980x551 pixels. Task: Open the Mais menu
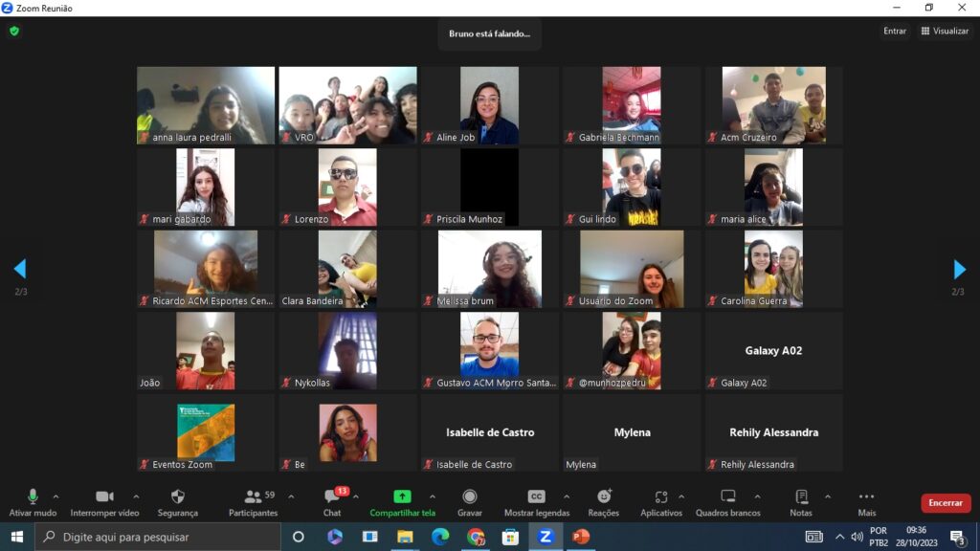[866, 497]
